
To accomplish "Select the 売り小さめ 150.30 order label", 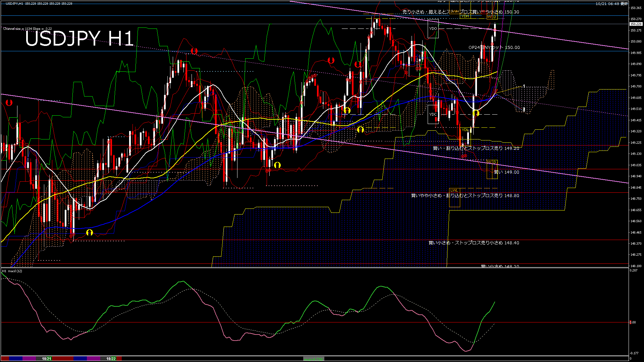I will (x=461, y=12).
